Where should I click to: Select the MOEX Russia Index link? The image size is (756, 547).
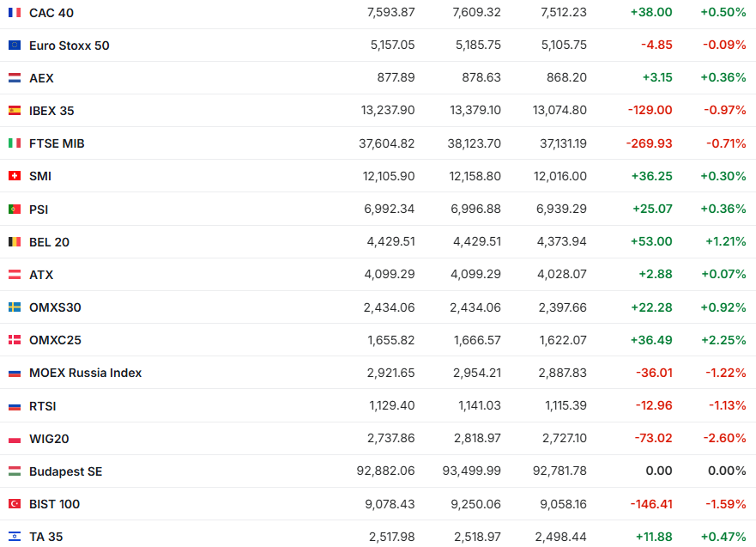[x=85, y=373]
